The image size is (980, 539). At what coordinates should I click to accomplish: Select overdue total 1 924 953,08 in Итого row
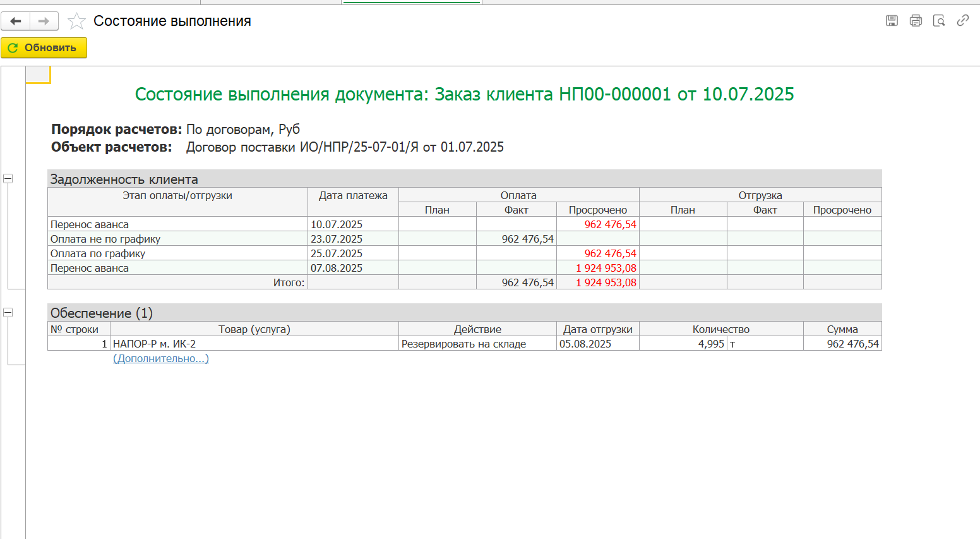pyautogui.click(x=606, y=282)
